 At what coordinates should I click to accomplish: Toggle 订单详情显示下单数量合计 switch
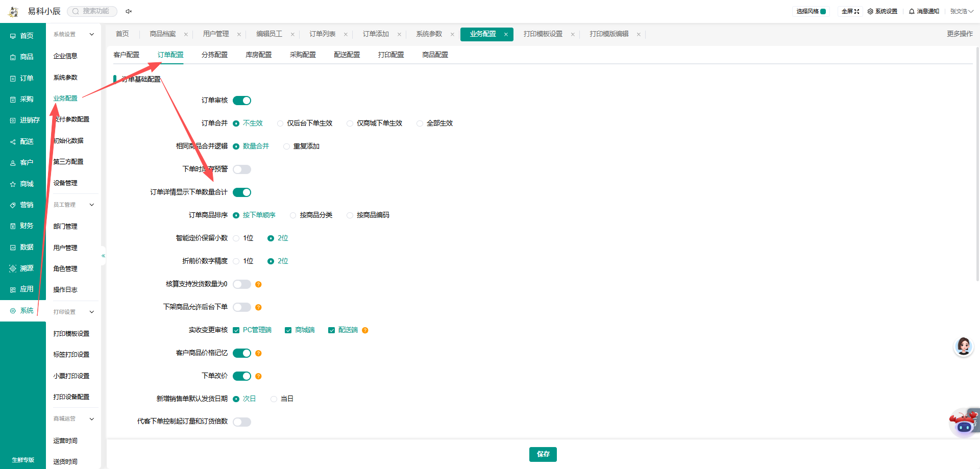pyautogui.click(x=242, y=192)
